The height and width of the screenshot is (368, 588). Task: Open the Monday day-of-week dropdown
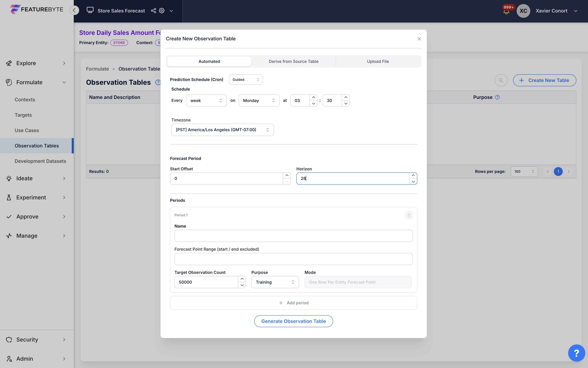[x=258, y=100]
